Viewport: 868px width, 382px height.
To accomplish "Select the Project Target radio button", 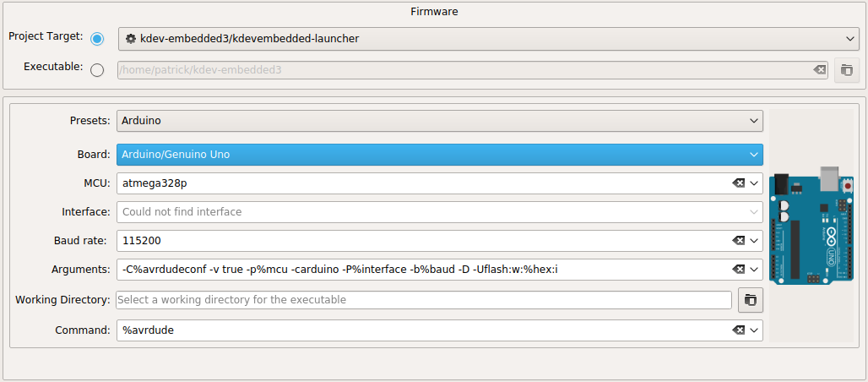I will coord(97,39).
